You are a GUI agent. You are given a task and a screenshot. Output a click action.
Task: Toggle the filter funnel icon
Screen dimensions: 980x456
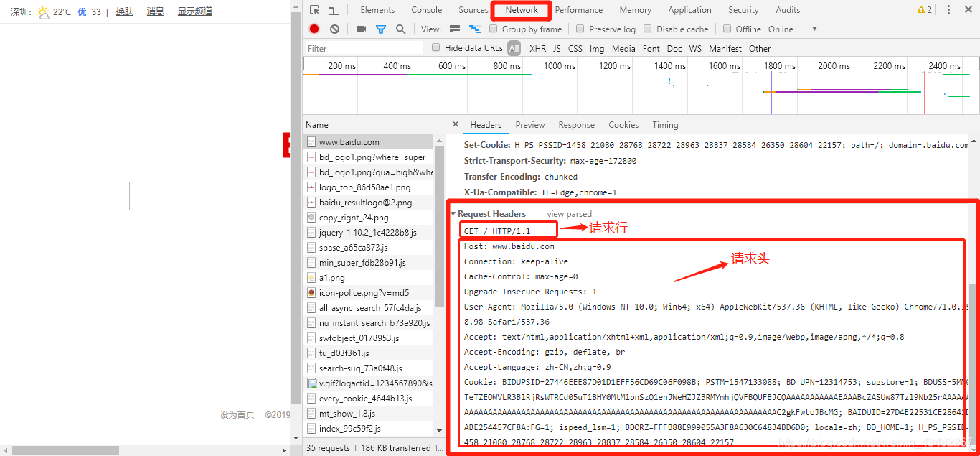[381, 29]
